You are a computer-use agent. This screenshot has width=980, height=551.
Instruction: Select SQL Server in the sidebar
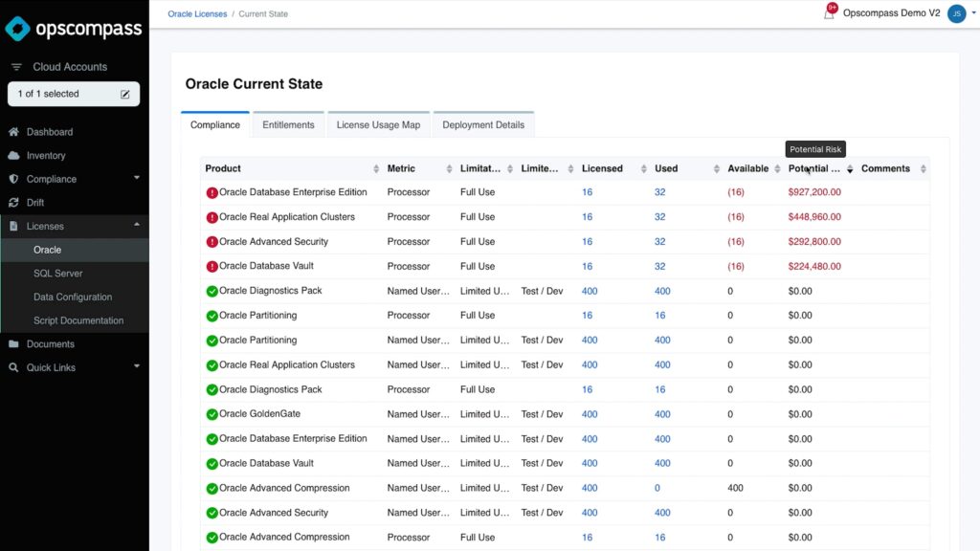(x=58, y=274)
